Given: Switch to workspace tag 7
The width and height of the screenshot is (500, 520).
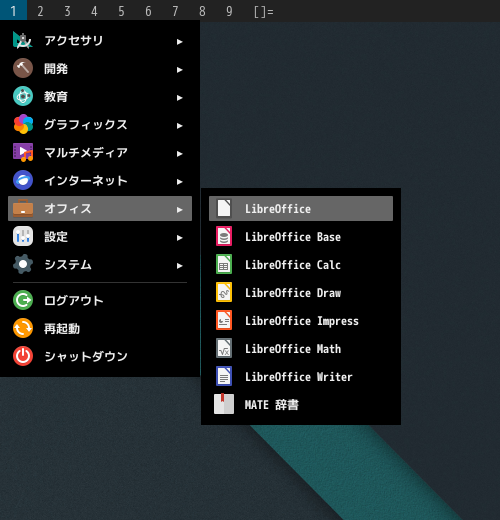Looking at the screenshot, I should [x=175, y=11].
